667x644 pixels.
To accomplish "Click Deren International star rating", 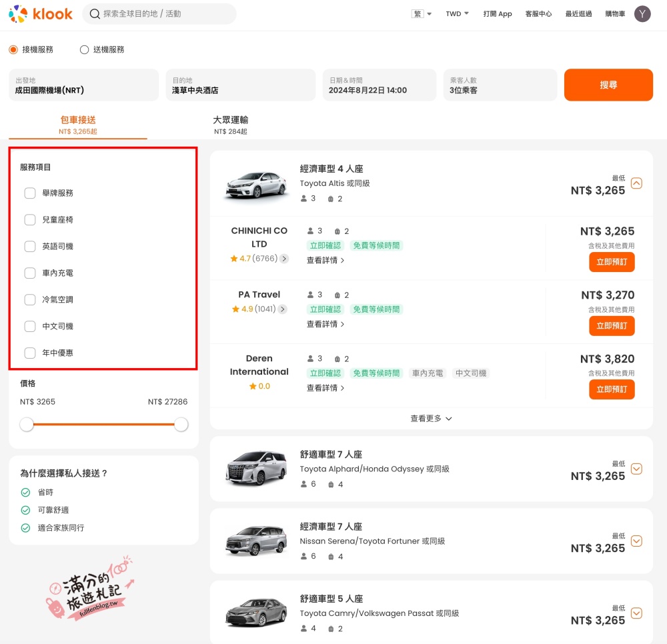I will pyautogui.click(x=259, y=386).
